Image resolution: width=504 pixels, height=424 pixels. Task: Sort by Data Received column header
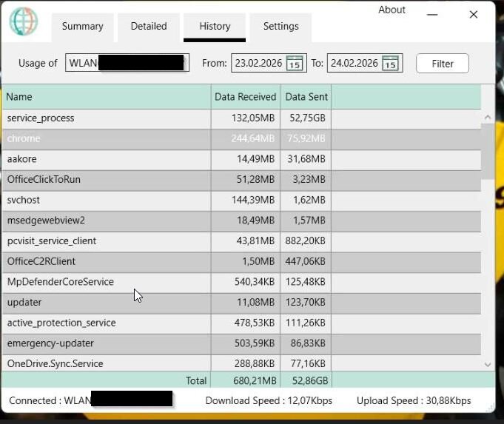click(245, 97)
